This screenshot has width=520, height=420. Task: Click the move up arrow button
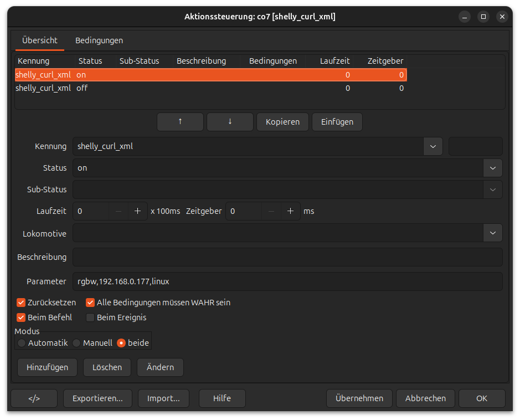(x=180, y=122)
